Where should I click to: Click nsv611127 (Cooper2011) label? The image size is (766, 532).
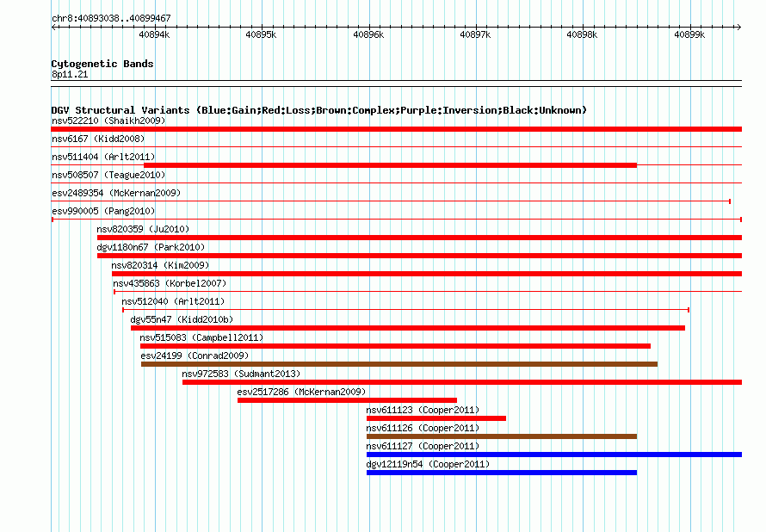[x=423, y=446]
